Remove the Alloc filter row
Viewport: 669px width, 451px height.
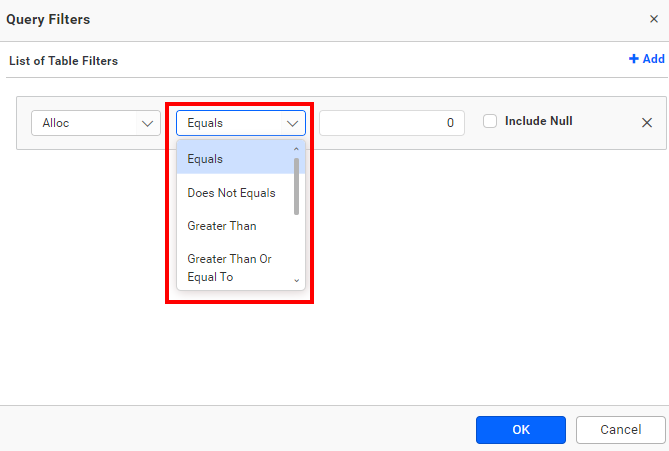(646, 122)
